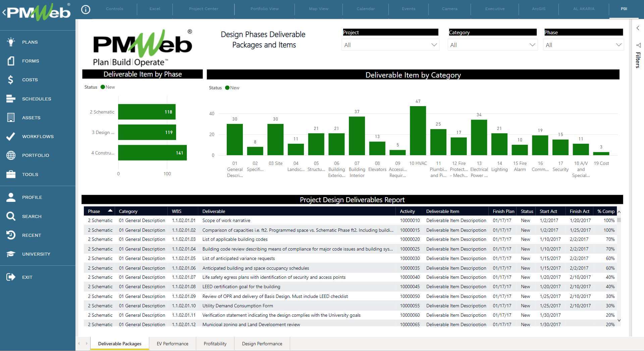Open the Portfolio globe icon

11,155
